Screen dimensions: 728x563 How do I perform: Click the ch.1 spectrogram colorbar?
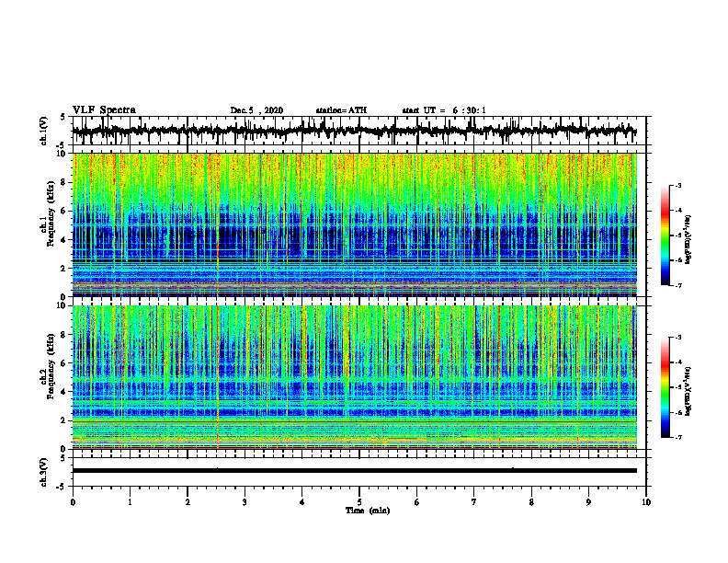665,236
